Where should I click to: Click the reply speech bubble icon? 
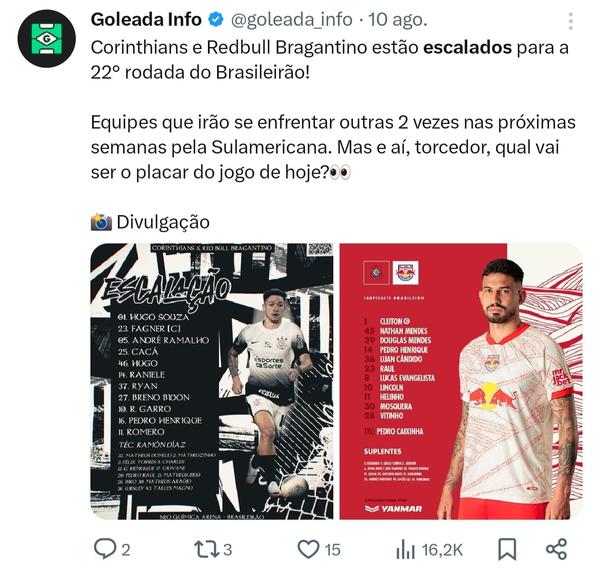click(x=104, y=549)
